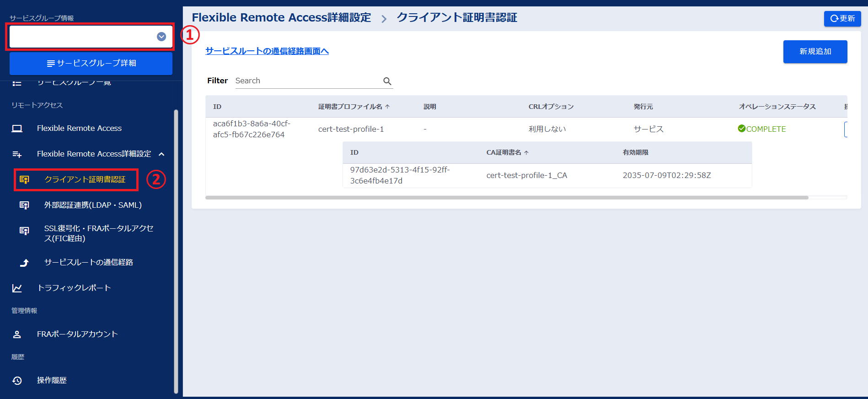Click the ID column header of the profile table

point(217,107)
